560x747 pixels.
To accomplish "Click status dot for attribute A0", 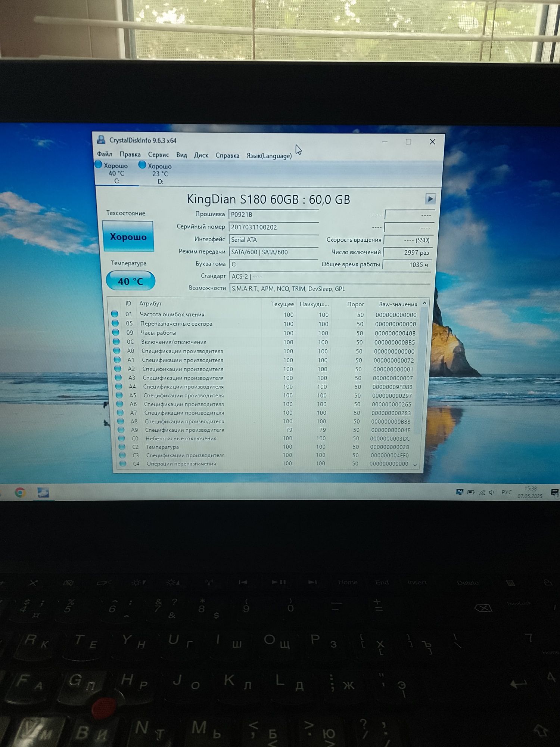I will [116, 350].
